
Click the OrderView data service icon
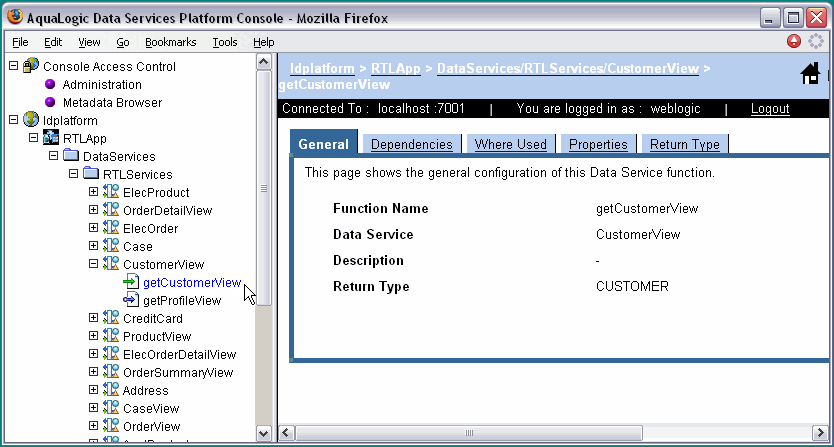point(111,426)
